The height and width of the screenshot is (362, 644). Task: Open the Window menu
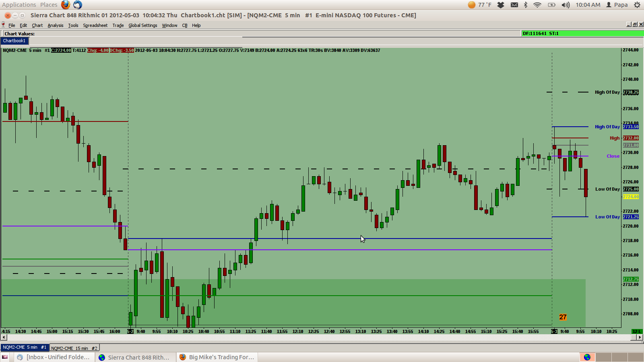[x=169, y=25]
